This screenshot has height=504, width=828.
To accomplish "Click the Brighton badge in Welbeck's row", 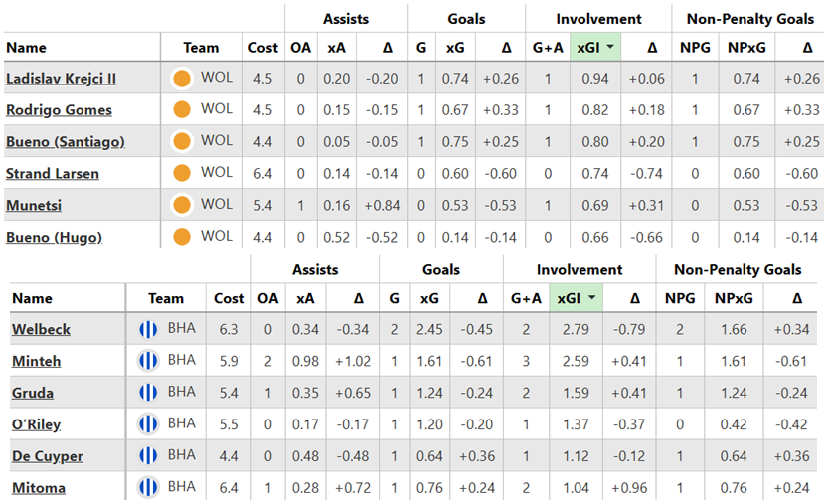I will click(x=148, y=329).
